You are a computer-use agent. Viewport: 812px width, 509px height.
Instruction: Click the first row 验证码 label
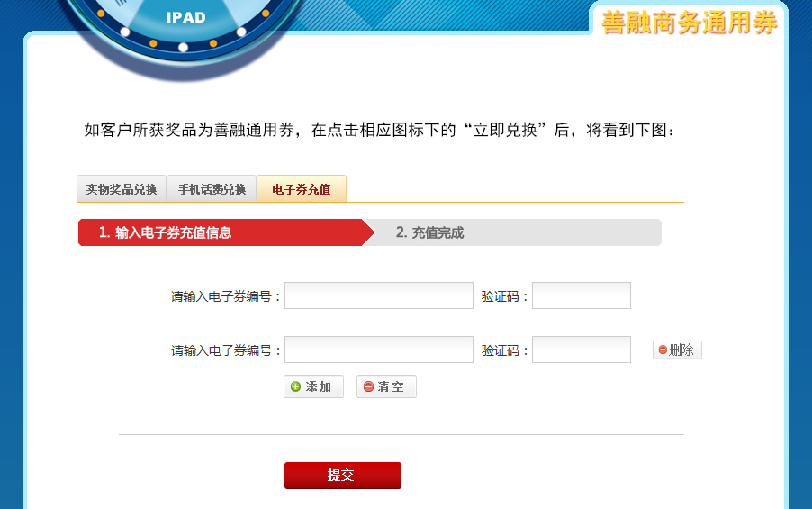(x=504, y=296)
